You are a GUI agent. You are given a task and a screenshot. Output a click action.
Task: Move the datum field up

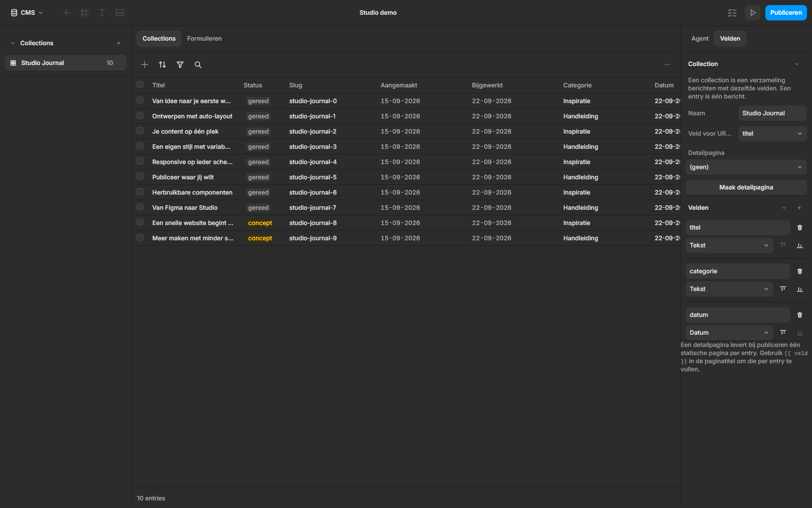(x=783, y=333)
